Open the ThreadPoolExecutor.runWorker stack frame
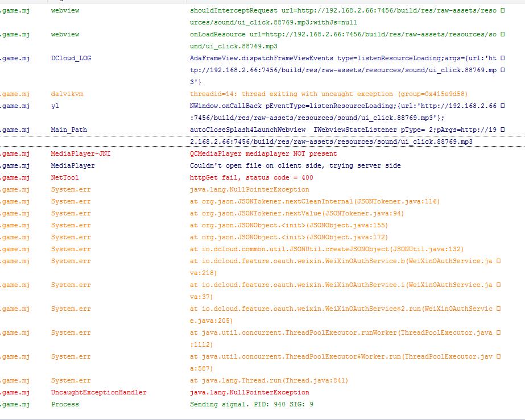The width and height of the screenshot is (525, 420). pos(341,332)
